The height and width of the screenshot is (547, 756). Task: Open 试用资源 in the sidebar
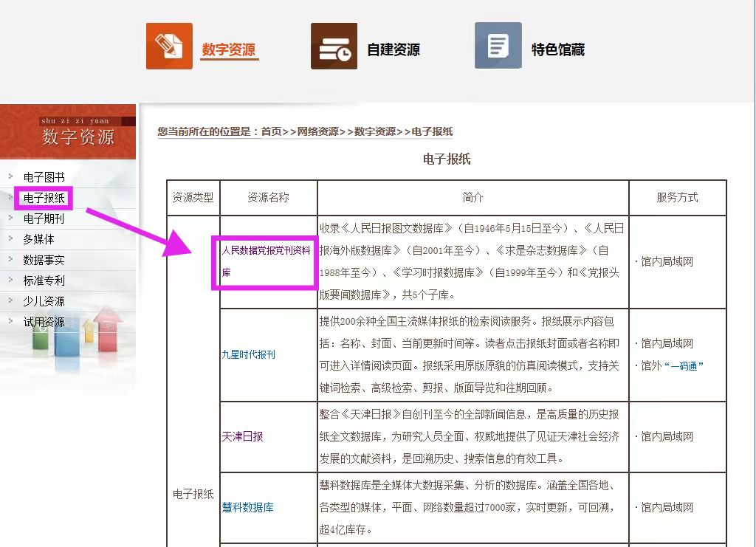click(x=44, y=322)
